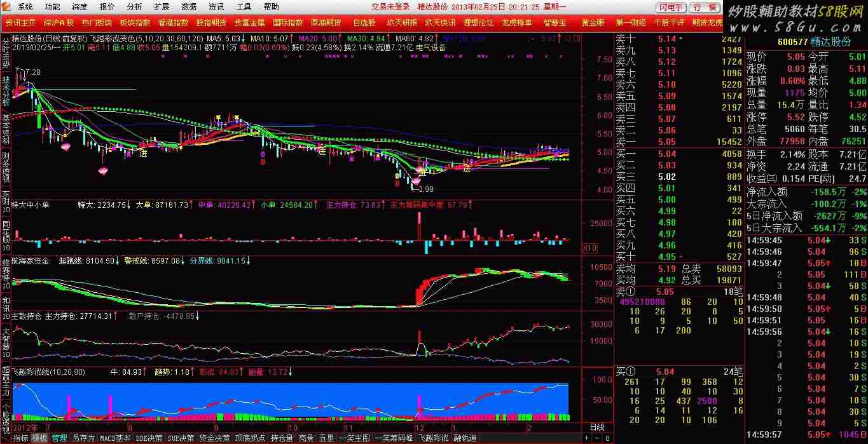868x444 pixels.
Task: Open the 资讯 menu
Action: [x=216, y=7]
